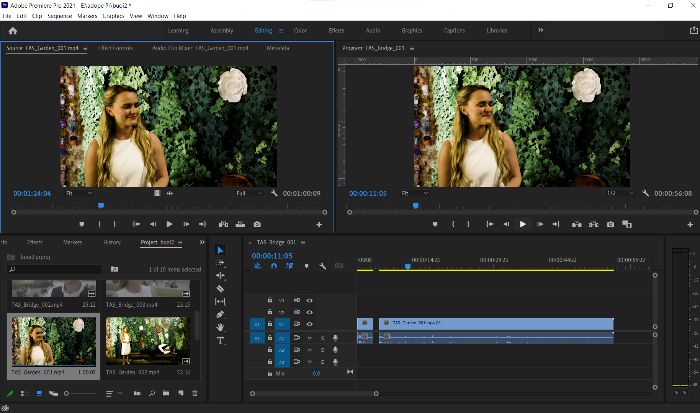Image resolution: width=700 pixels, height=413 pixels.
Task: Click New Bin icon in Project panel
Action: [166, 393]
